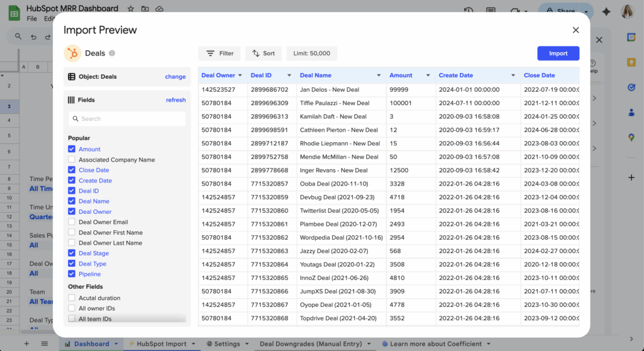Click the HubSpot Deals logo icon
The image size is (644, 351).
[72, 53]
